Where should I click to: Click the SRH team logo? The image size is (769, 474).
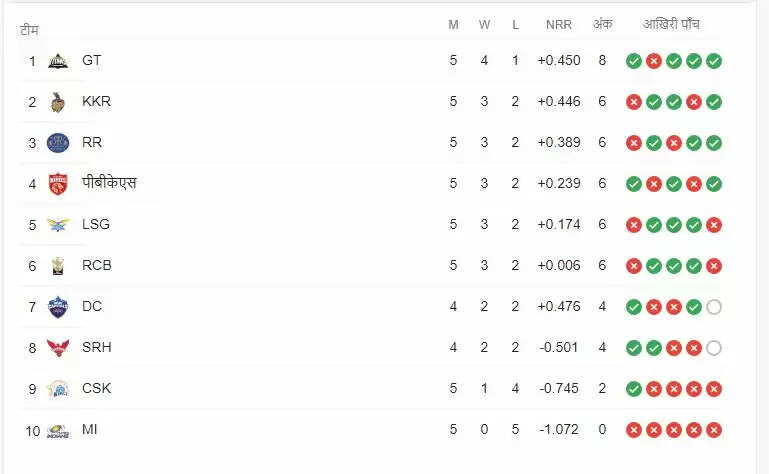coord(58,347)
